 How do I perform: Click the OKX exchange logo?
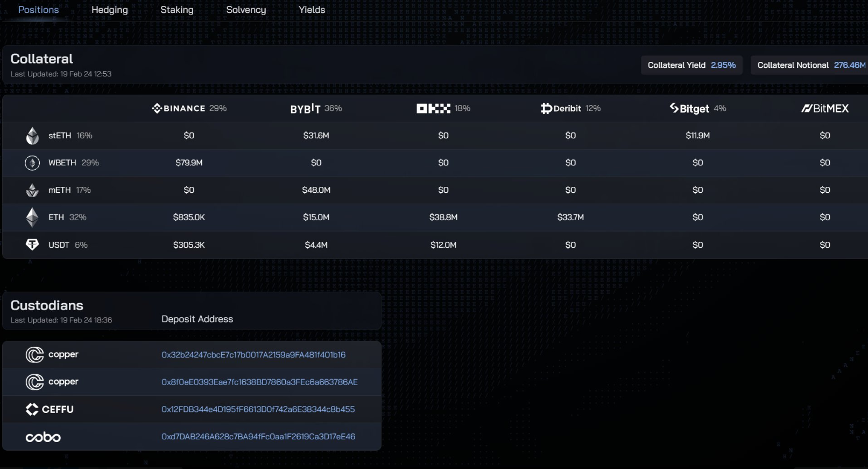click(433, 109)
